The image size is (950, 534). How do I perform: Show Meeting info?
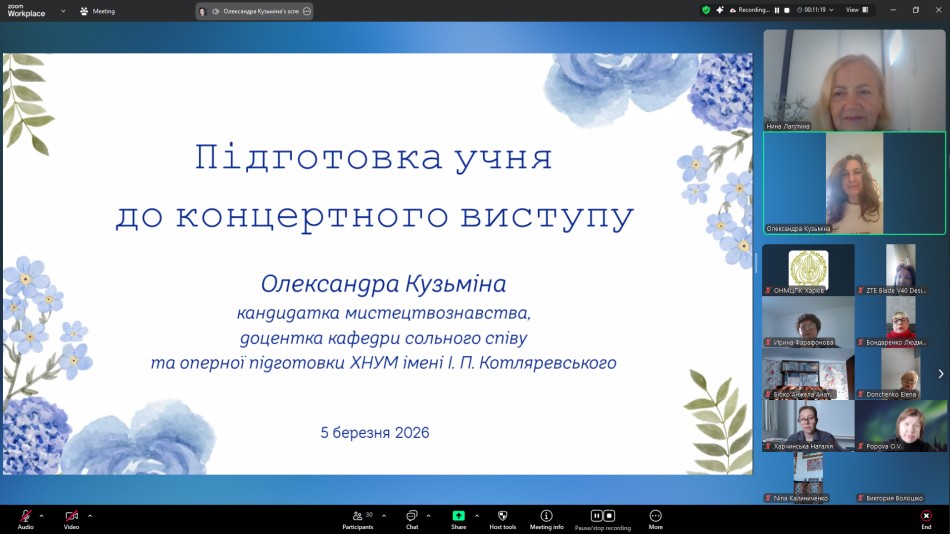click(546, 517)
